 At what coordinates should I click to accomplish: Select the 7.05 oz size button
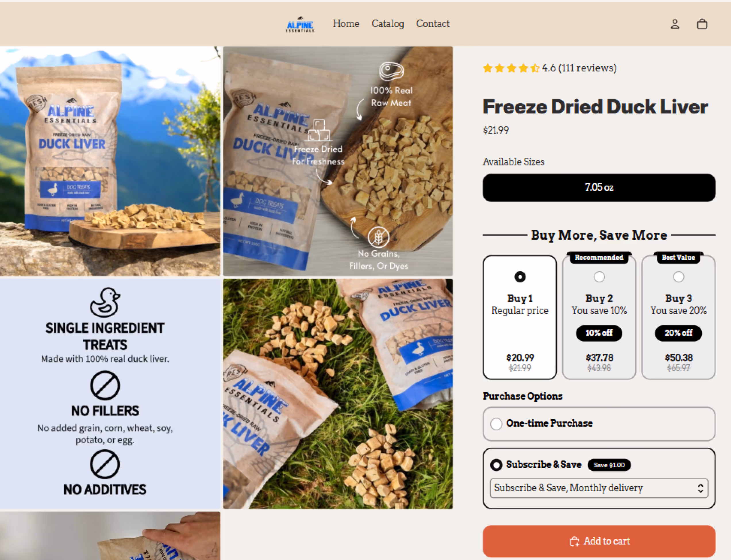pyautogui.click(x=599, y=187)
